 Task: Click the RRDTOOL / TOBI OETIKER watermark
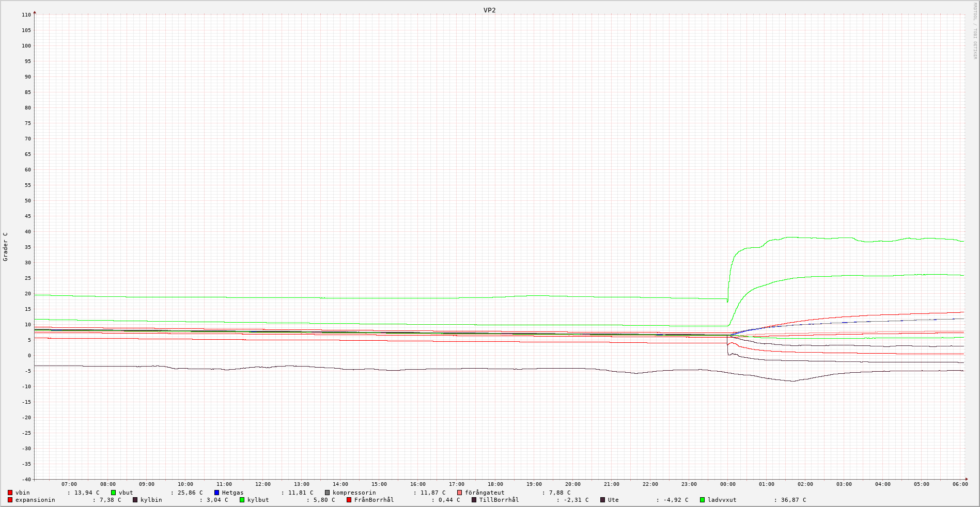point(975,31)
